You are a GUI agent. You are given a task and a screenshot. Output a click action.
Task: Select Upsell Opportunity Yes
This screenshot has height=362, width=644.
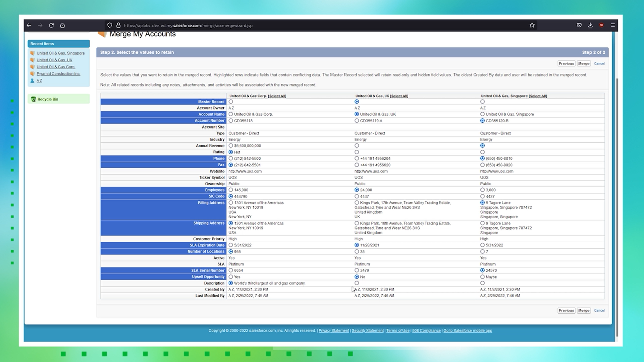pos(231,277)
